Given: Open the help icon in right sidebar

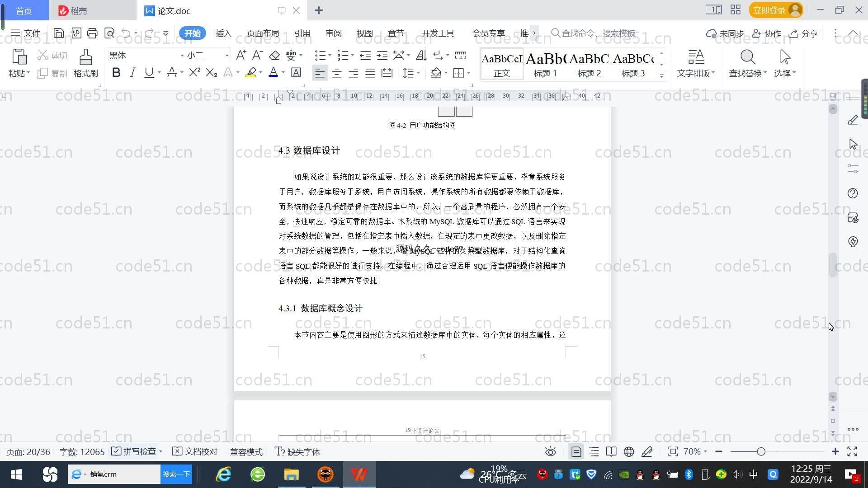Looking at the screenshot, I should pyautogui.click(x=853, y=193).
